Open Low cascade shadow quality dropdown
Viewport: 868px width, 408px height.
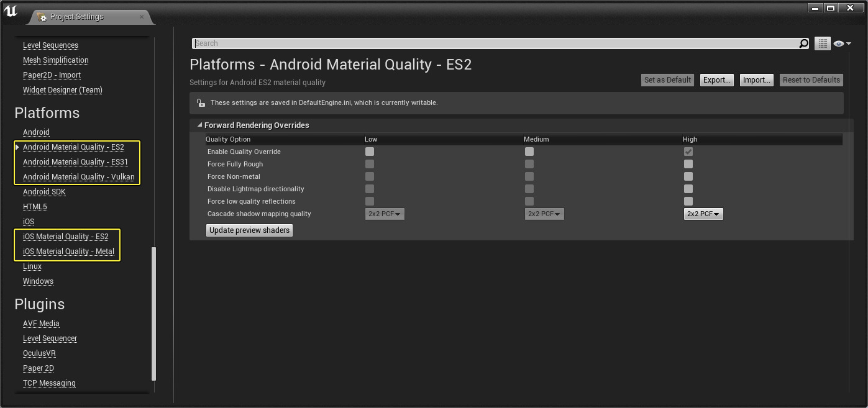[x=385, y=214]
